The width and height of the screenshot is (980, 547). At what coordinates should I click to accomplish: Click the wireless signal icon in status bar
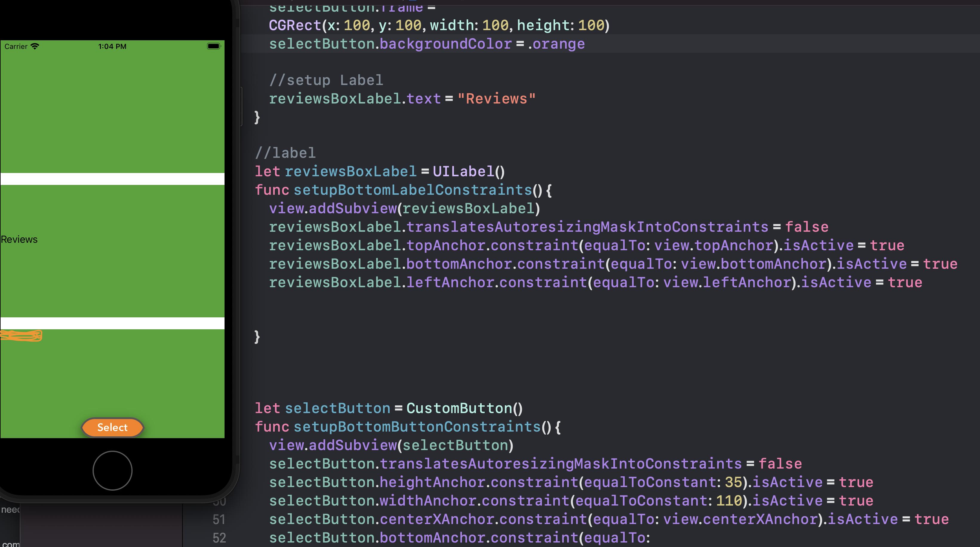[x=35, y=46]
